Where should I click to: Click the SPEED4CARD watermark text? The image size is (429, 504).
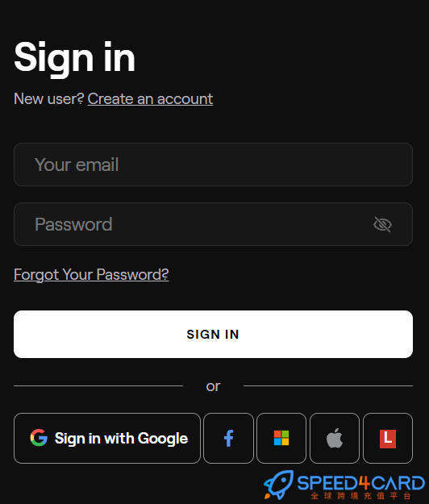click(x=361, y=483)
